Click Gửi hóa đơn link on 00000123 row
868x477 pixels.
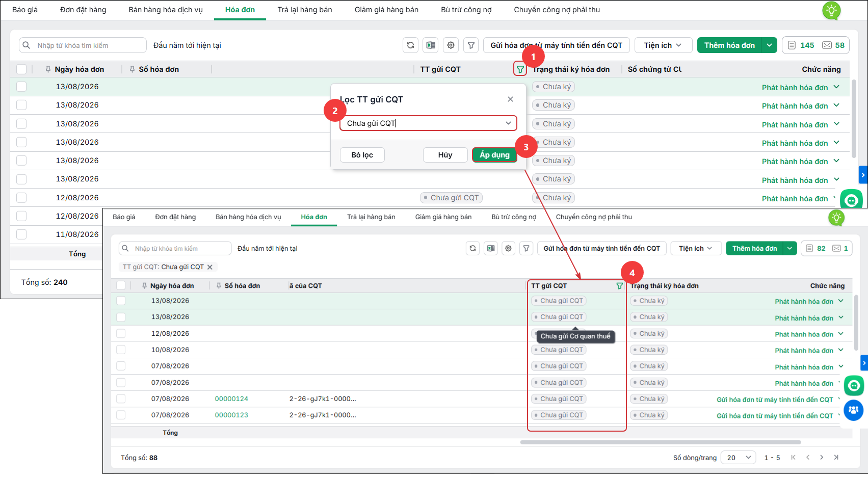coord(775,416)
